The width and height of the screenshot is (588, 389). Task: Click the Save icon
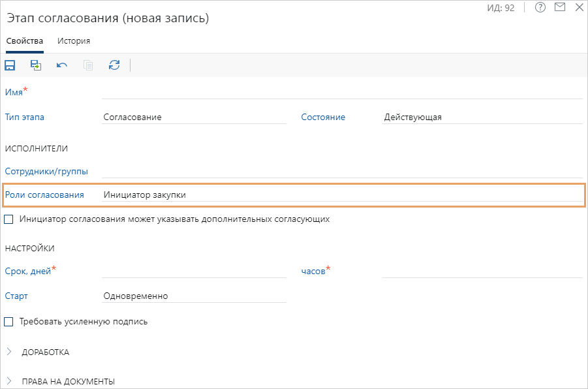tap(9, 65)
